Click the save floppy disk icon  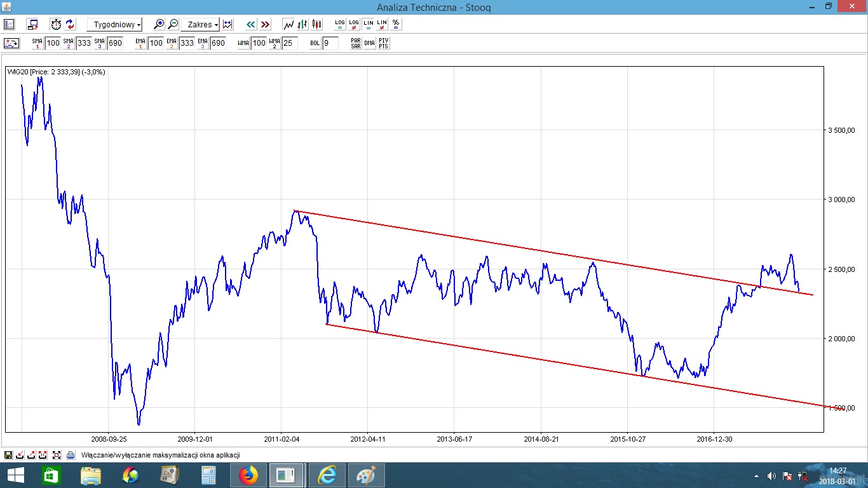8,455
